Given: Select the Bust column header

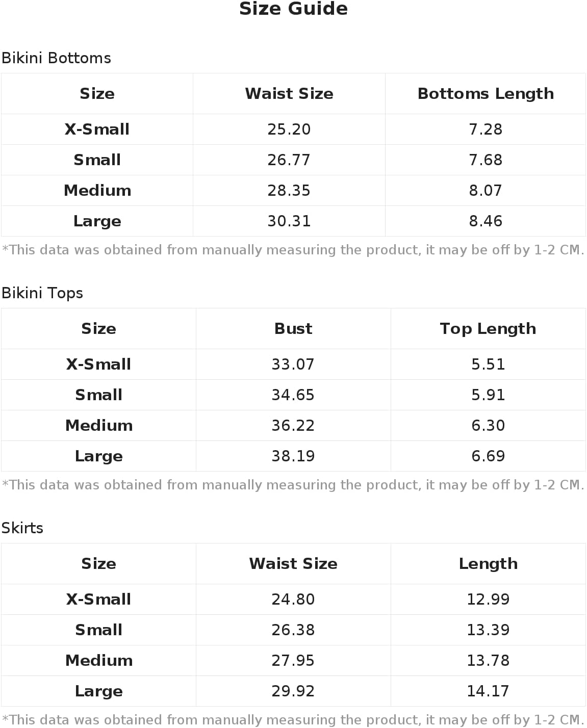Looking at the screenshot, I should click(x=293, y=329).
